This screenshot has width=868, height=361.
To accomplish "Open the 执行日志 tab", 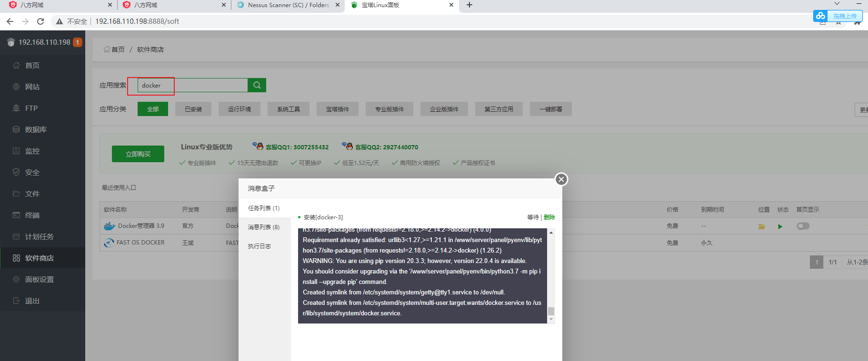I will click(259, 246).
